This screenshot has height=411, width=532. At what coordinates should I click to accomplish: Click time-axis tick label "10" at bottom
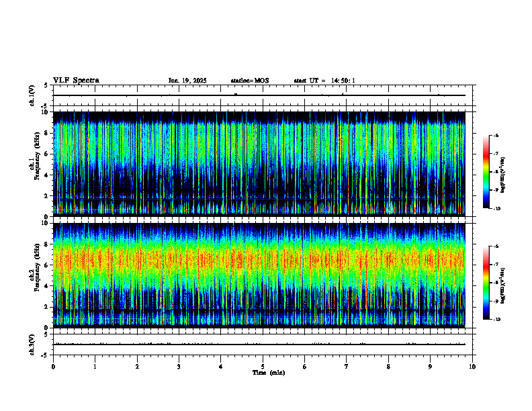coord(472,367)
